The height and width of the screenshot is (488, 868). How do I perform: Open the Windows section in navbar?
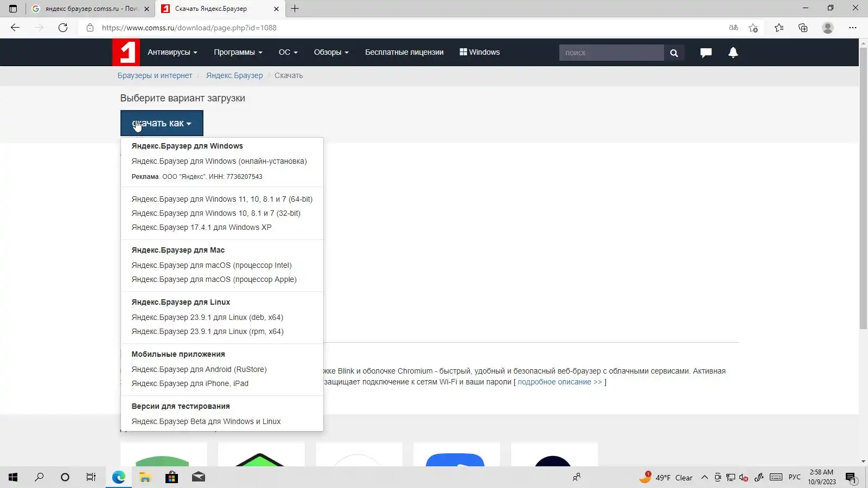click(480, 52)
